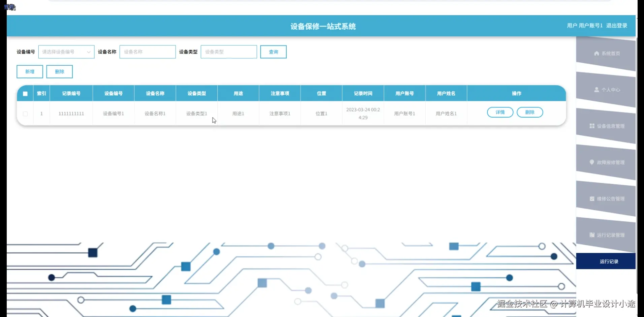This screenshot has height=317, width=644.
Task: Click the 设备类型 column header
Action: coord(197,93)
